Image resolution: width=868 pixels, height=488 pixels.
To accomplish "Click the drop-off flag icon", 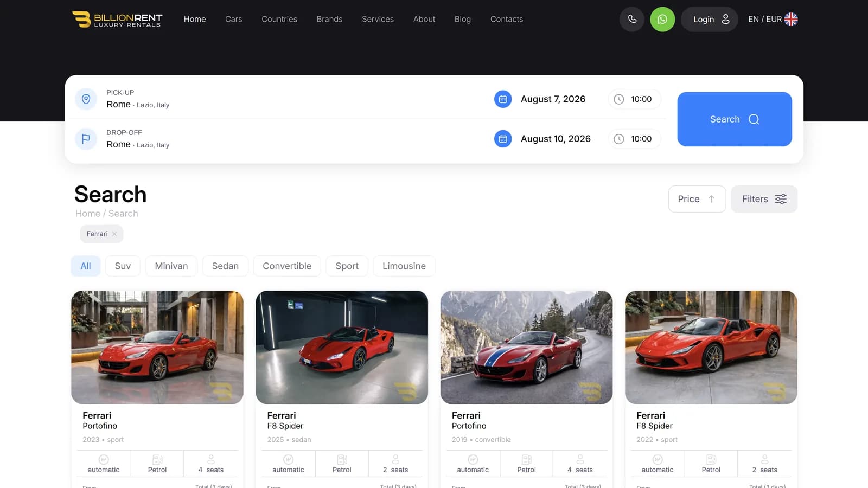I will (86, 139).
